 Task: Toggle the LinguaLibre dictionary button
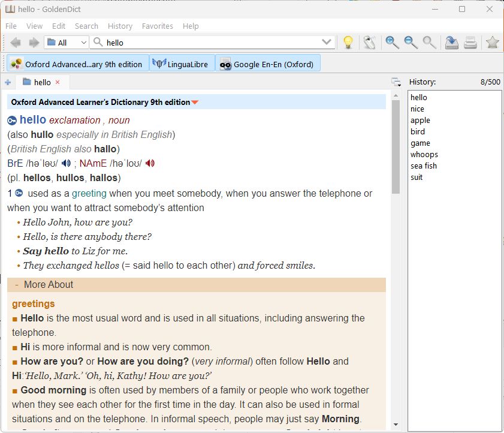[182, 64]
